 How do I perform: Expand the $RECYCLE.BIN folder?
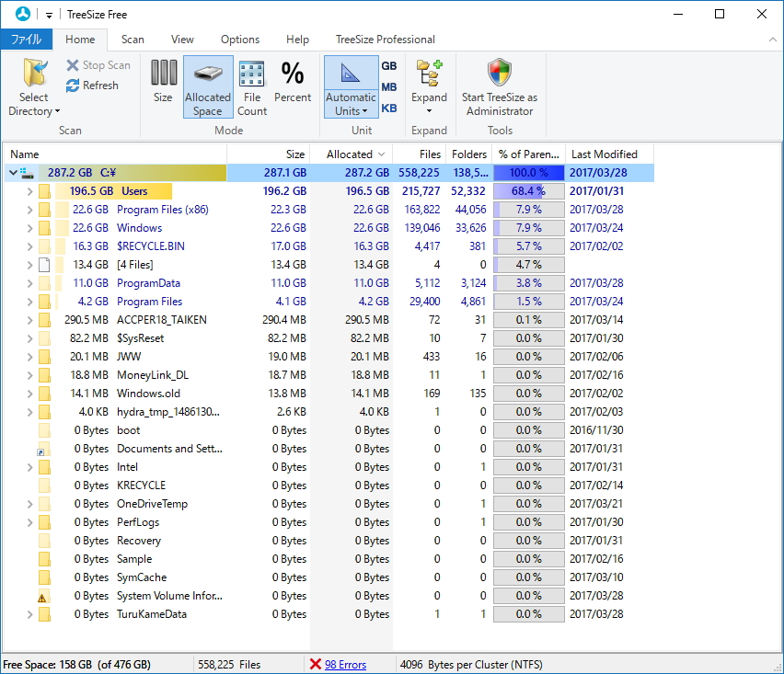tap(30, 246)
